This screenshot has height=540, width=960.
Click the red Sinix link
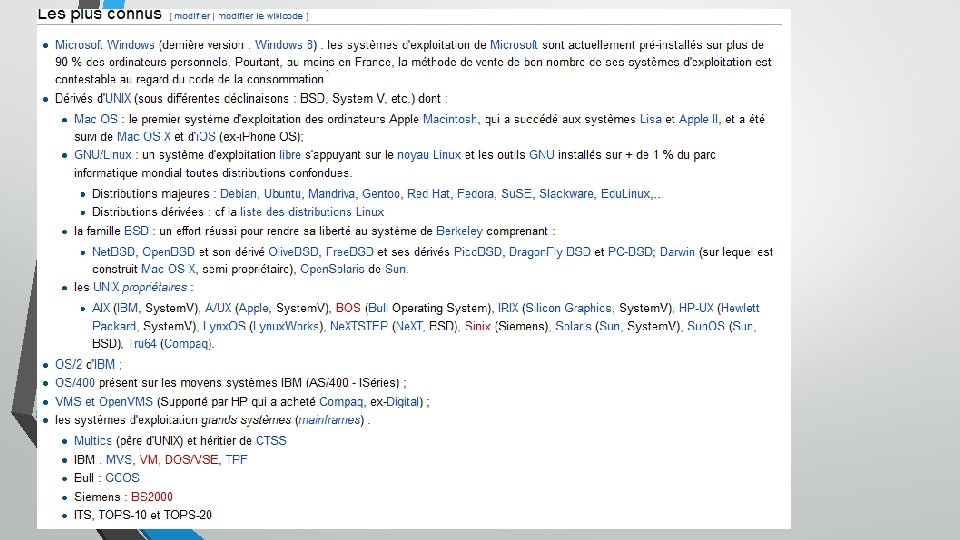(x=478, y=326)
